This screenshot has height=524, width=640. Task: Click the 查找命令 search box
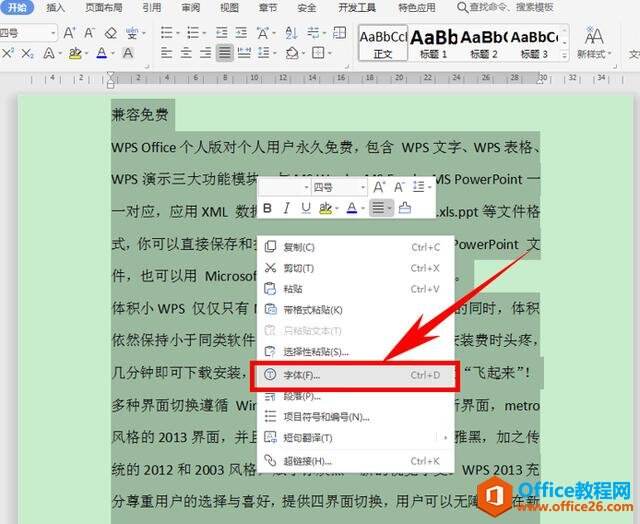(x=505, y=7)
